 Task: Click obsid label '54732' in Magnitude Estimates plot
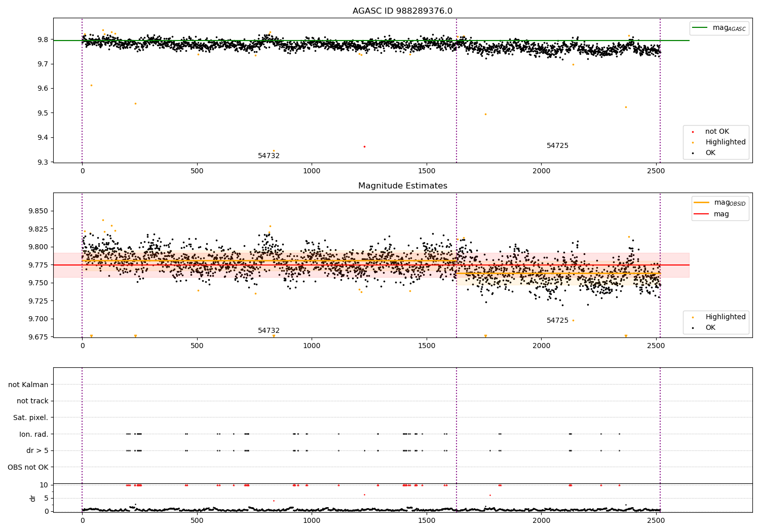(x=269, y=331)
